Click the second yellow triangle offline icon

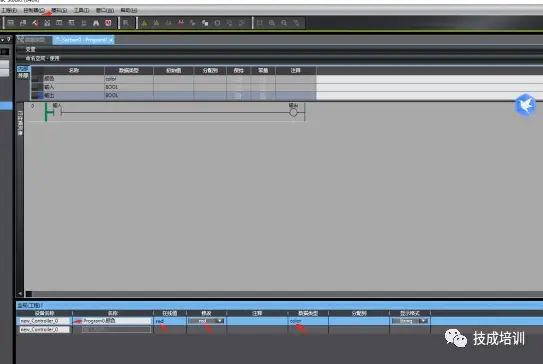click(x=156, y=23)
